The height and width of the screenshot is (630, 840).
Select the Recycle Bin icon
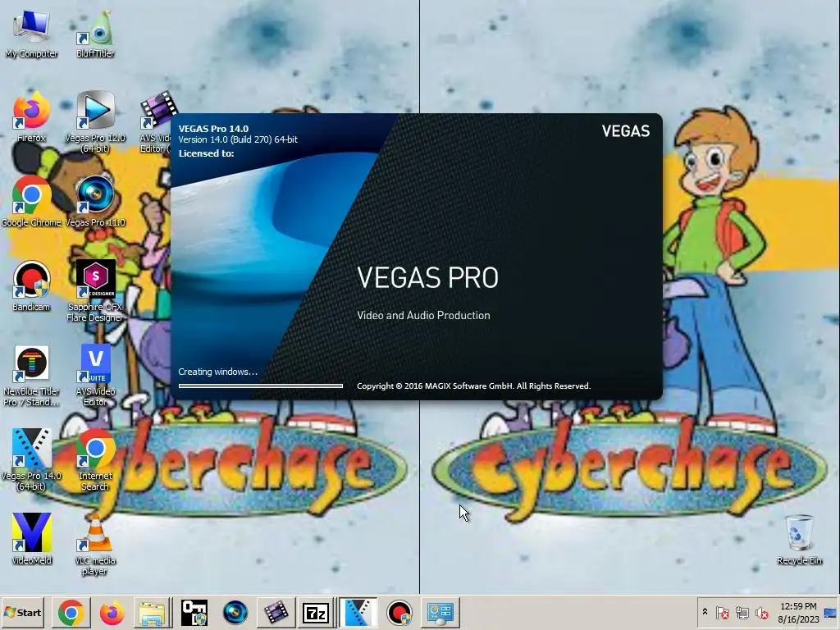[x=799, y=540]
